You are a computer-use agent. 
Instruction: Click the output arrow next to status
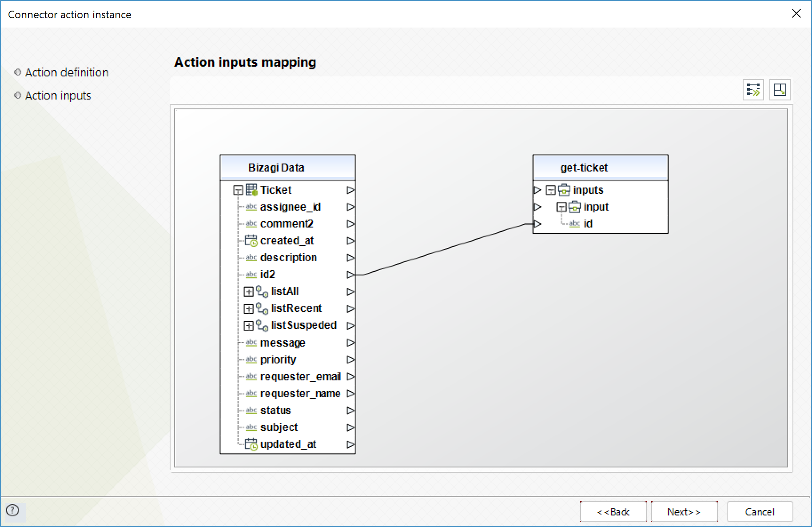click(x=351, y=410)
